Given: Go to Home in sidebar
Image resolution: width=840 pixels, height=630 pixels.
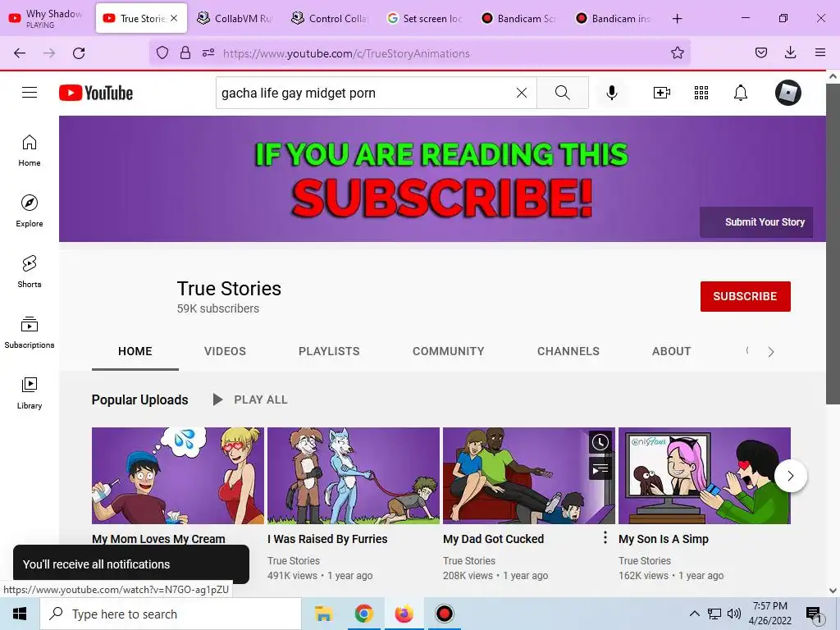Looking at the screenshot, I should tap(30, 151).
